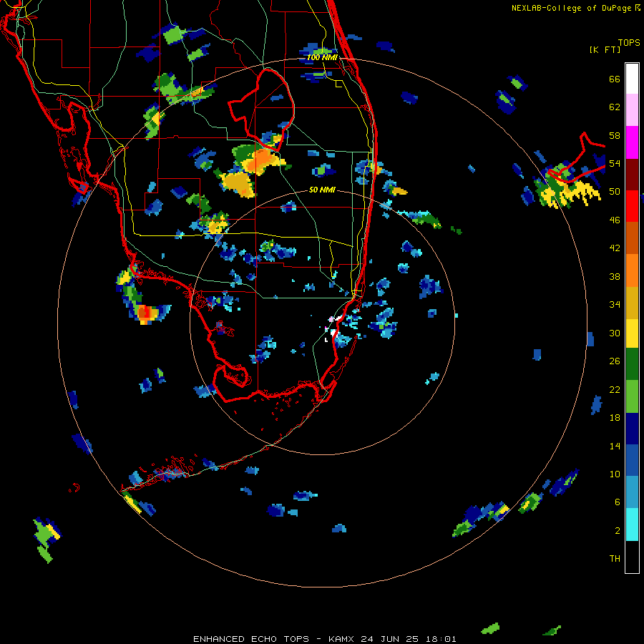
Task: Click the 100 NMI range ring label
Action: coord(322,57)
